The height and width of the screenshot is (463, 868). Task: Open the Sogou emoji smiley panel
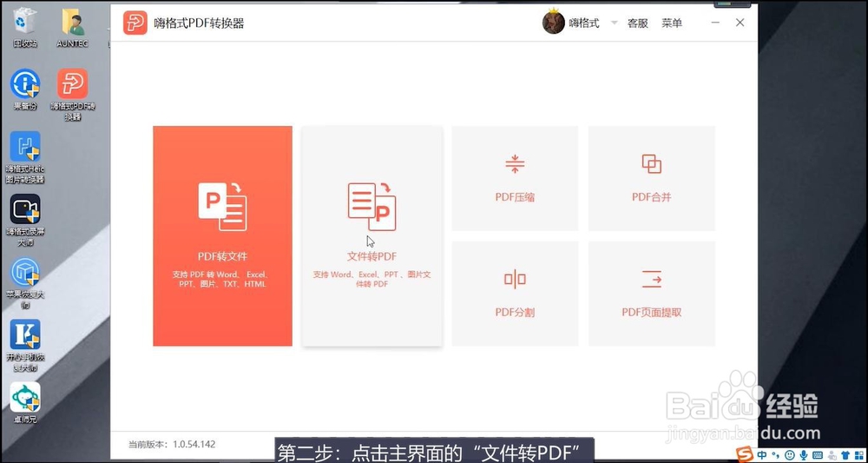pyautogui.click(x=789, y=455)
